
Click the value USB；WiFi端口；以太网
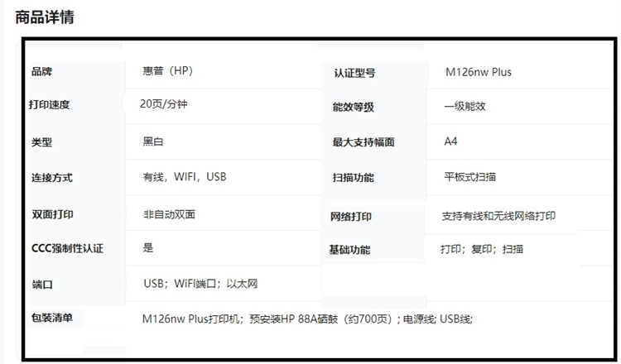[201, 284]
